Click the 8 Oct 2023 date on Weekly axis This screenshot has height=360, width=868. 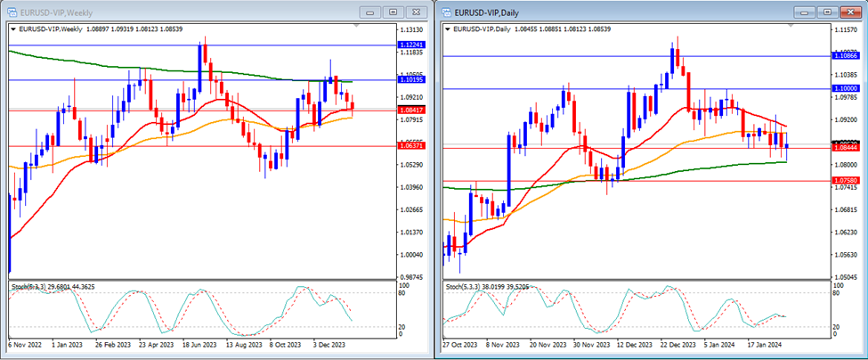click(x=286, y=344)
